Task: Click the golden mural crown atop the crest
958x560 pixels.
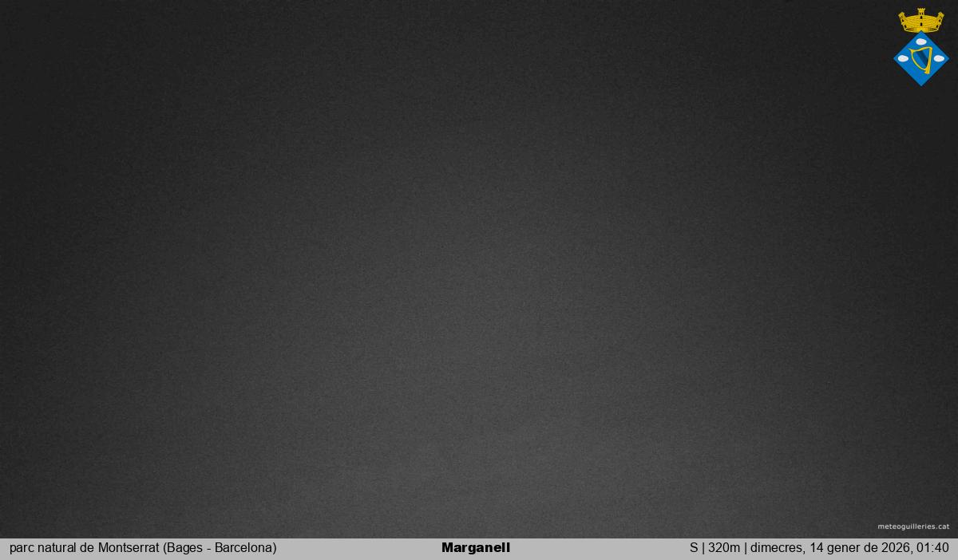Action: point(920,22)
